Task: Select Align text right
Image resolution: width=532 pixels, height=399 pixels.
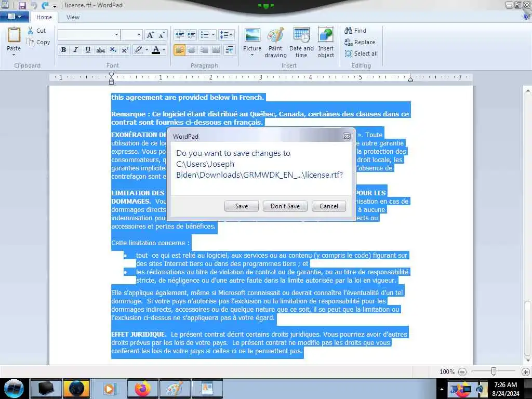Action: (x=204, y=50)
